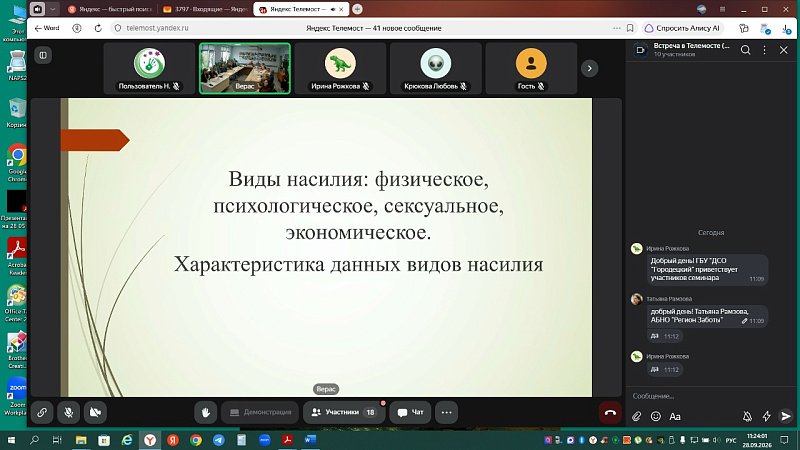Select Крюкова Любовь participant tile
The image size is (800, 450).
point(436,68)
